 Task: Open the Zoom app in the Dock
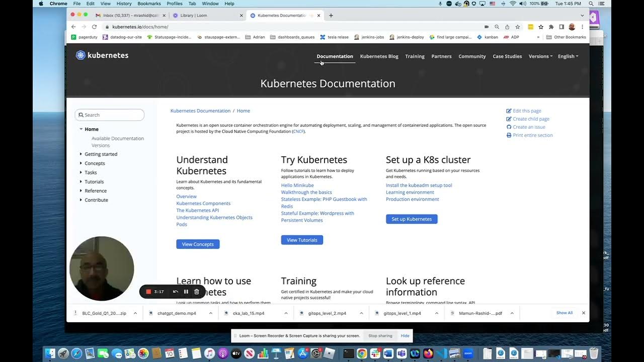pyautogui.click(x=468, y=353)
